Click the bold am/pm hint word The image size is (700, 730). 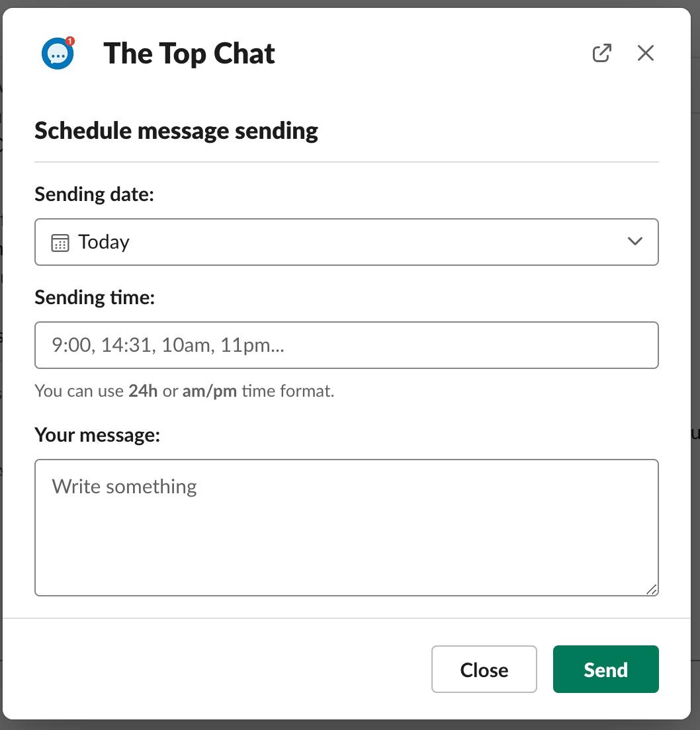[x=210, y=391]
